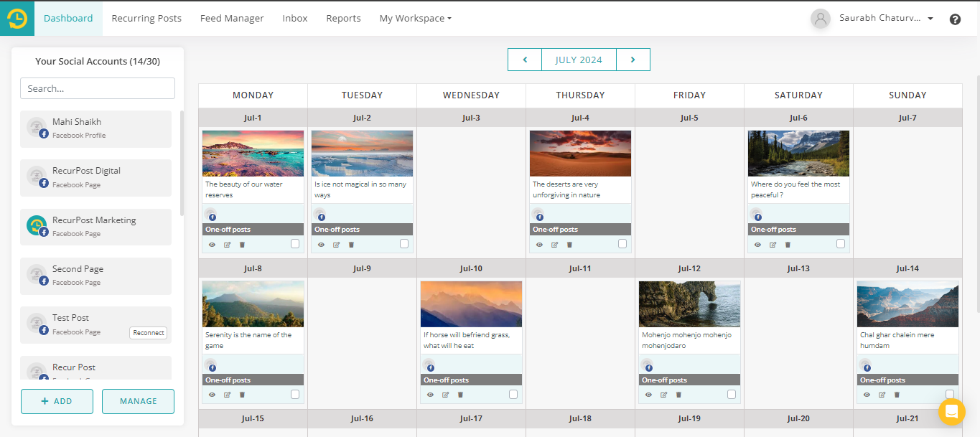Click the main page vertical scrollbar
Viewport: 980px width, 437px height.
(977, 194)
